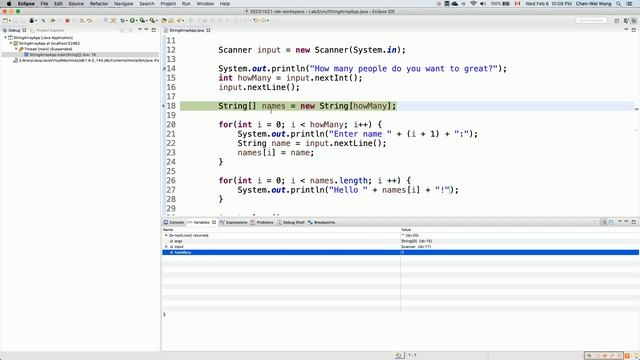Select the args variable row
Image resolution: width=640 pixels, height=360 pixels.
pos(400,241)
